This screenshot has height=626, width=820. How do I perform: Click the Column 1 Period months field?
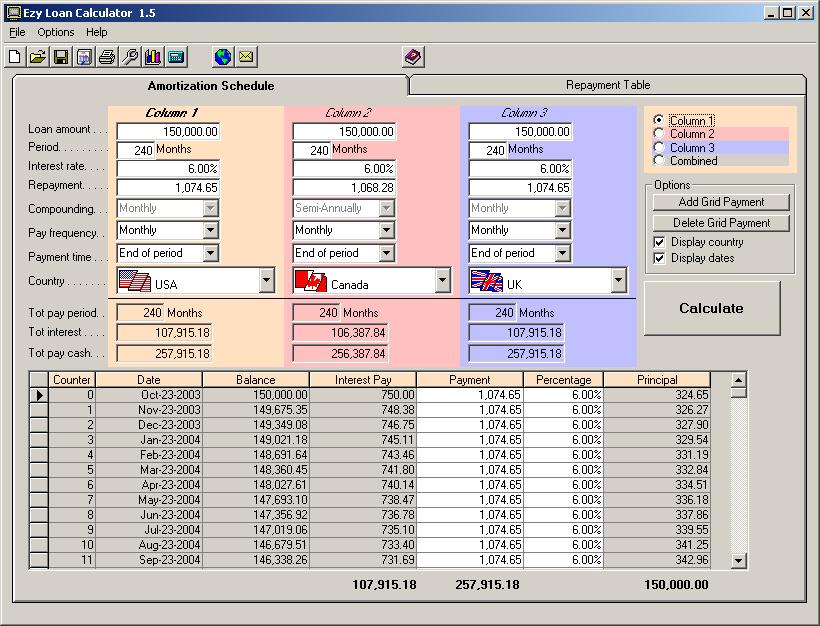pos(135,150)
